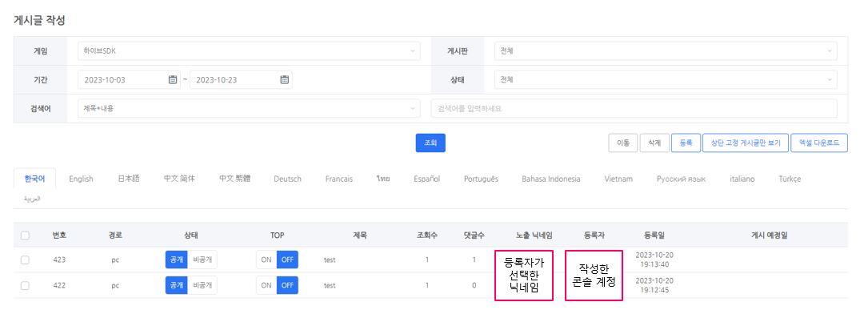Click the 이동 button

[622, 143]
